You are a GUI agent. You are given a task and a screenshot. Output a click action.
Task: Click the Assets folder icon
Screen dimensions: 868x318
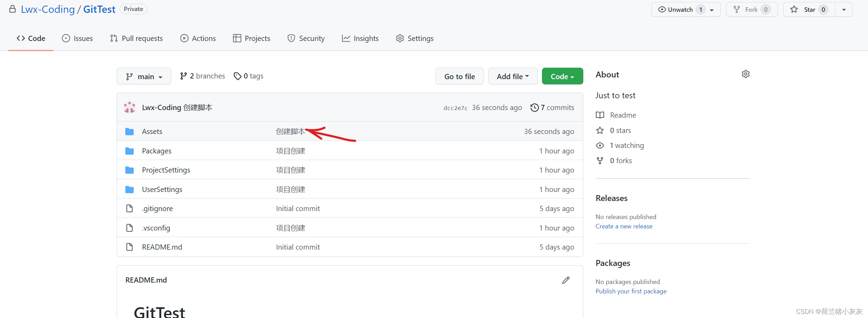(130, 131)
